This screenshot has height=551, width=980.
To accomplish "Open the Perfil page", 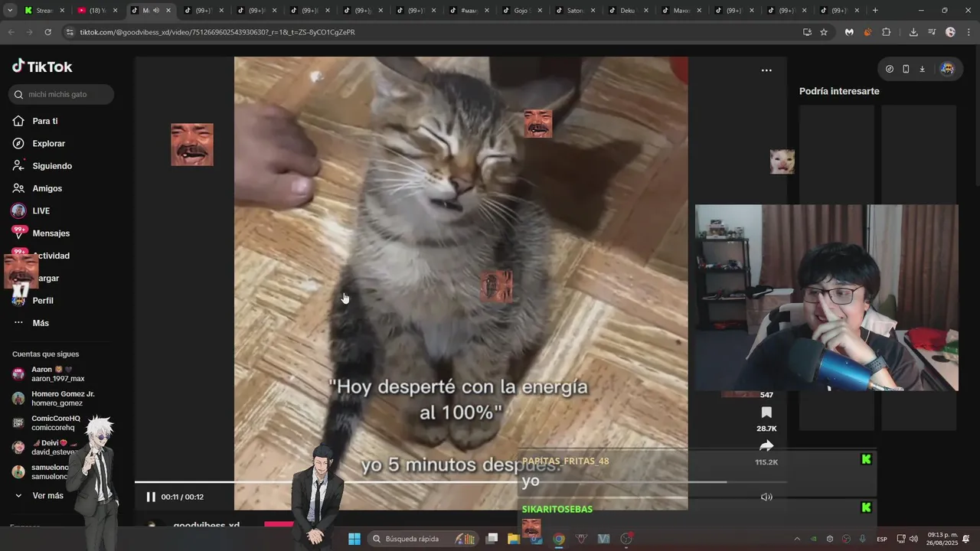I will point(33,301).
